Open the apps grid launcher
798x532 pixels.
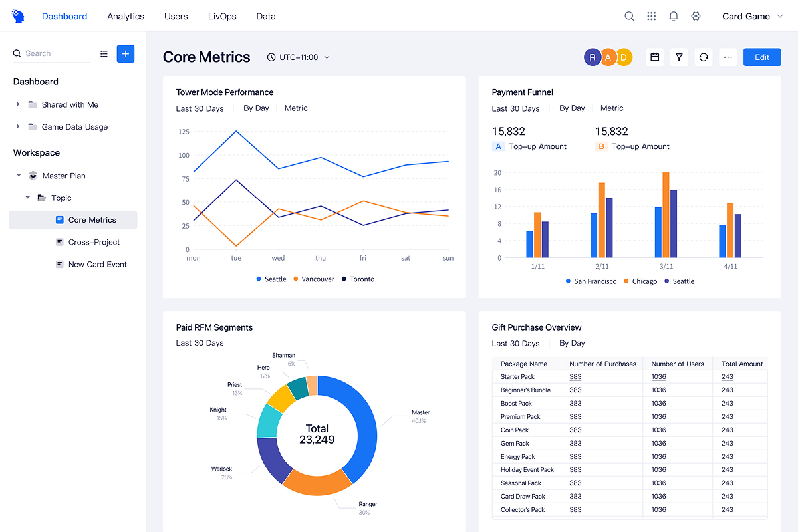[x=651, y=16]
